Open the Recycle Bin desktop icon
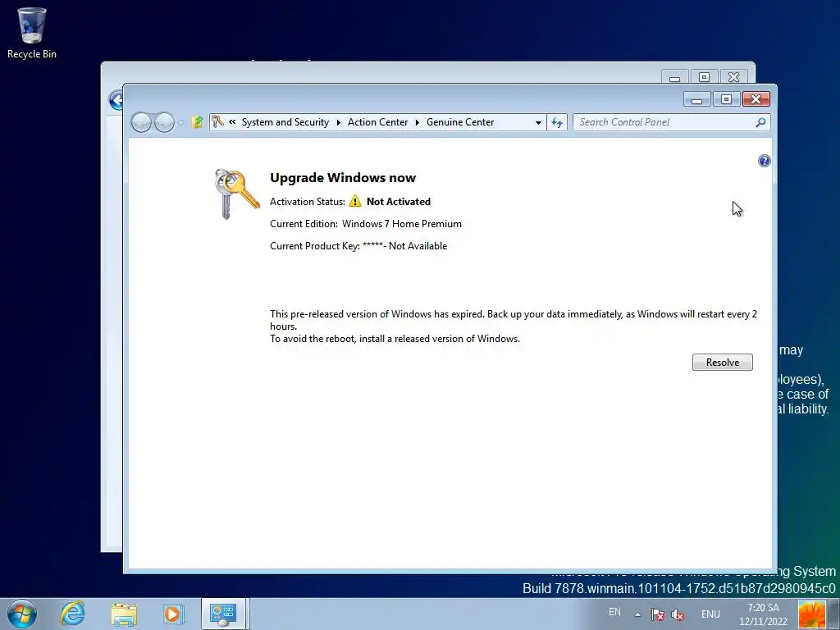 pyautogui.click(x=32, y=33)
